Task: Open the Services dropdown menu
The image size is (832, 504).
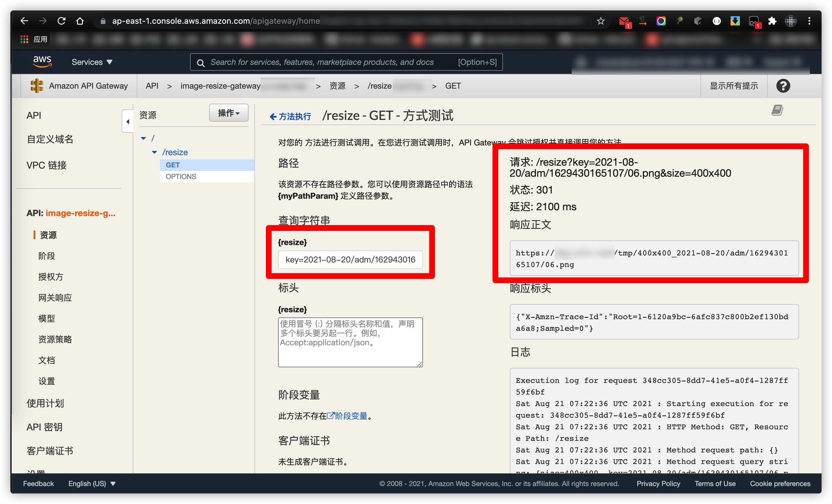Action: (x=92, y=62)
